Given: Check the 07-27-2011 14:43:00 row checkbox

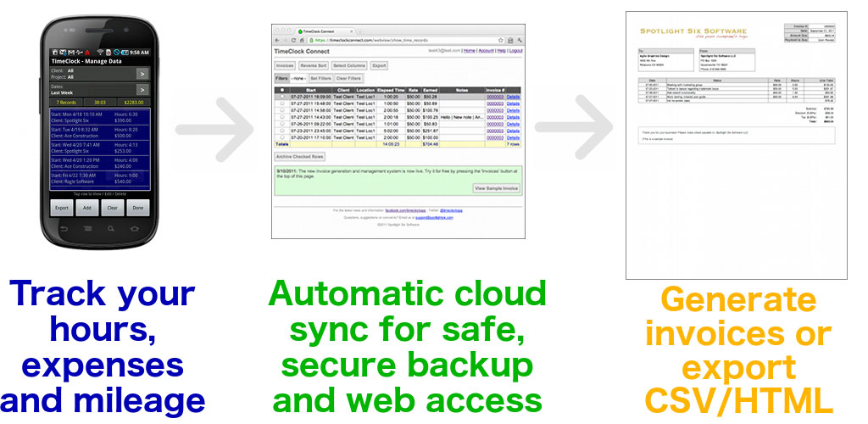Looking at the screenshot, I should (281, 117).
